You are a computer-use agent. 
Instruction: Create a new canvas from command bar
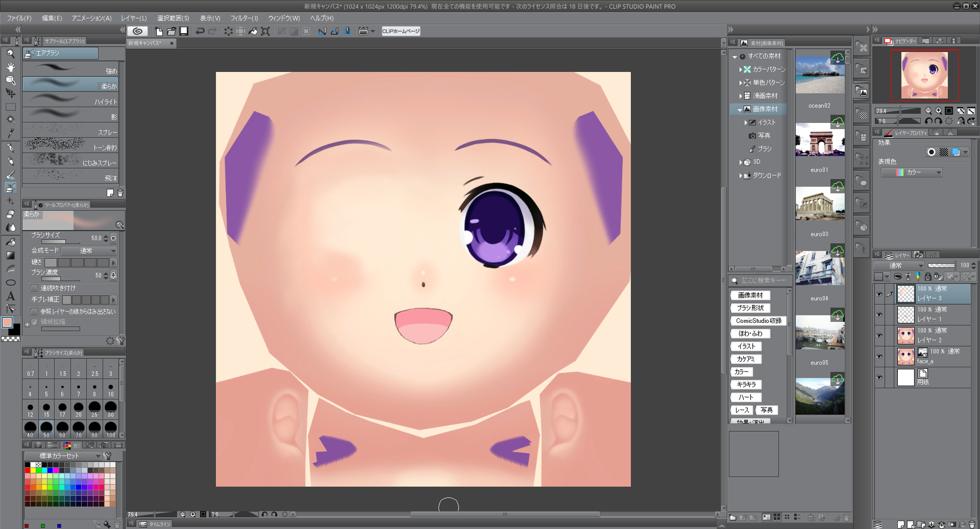pyautogui.click(x=159, y=31)
